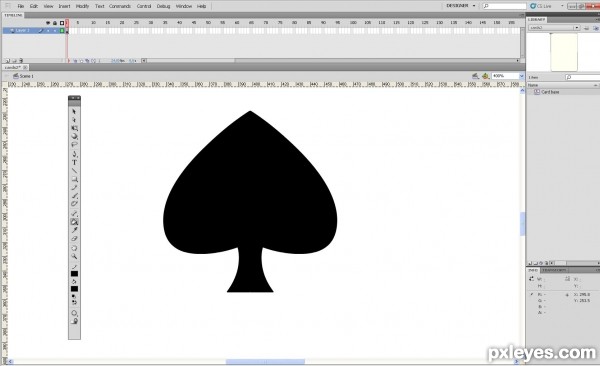600x366 pixels.
Task: Select the Selection arrow tool
Action: click(x=74, y=111)
